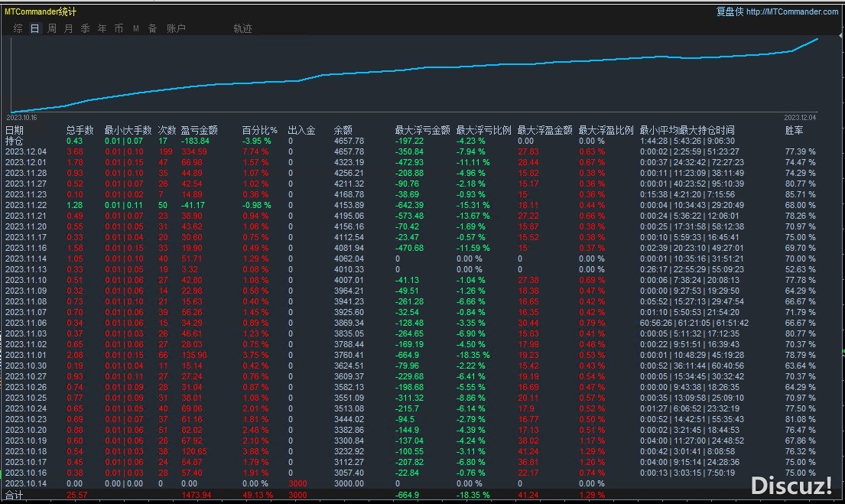Screen dimensions: 845x504
Task: Click the 25.57 total lots value
Action: click(77, 495)
